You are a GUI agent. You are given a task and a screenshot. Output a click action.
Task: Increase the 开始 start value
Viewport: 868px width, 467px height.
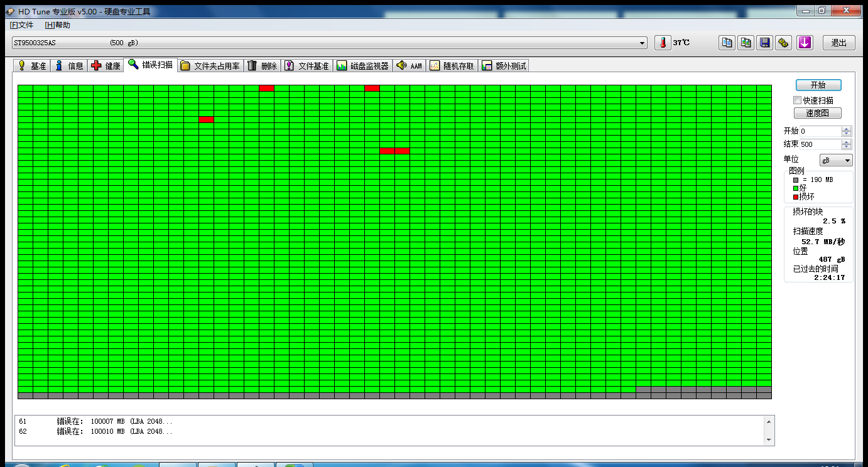(847, 129)
